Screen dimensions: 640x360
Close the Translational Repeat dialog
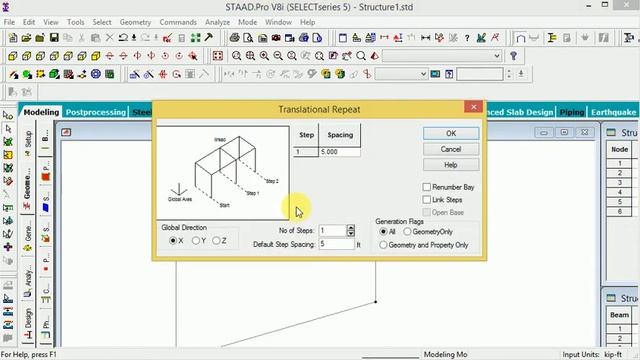point(473,107)
